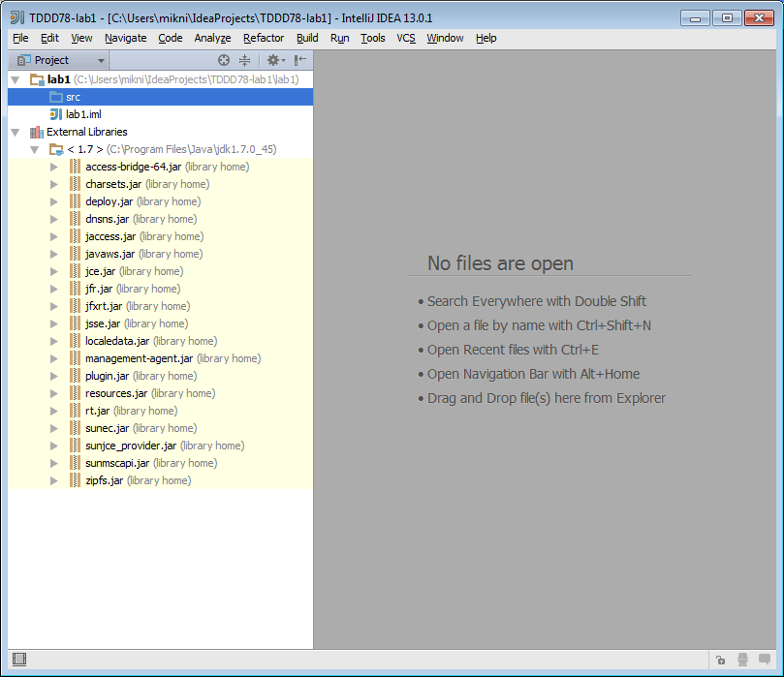Expand access-bridge-64.jar
Viewport: 784px width, 677px height.
pos(54,167)
